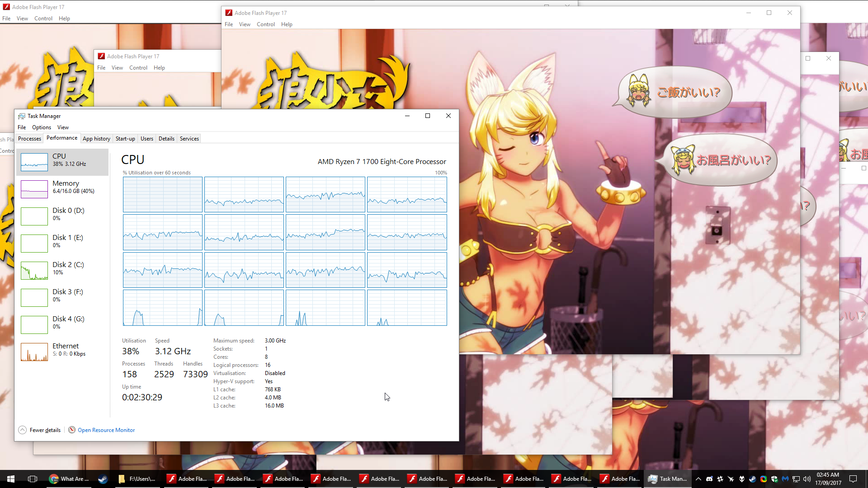Viewport: 868px width, 488px height.
Task: Click the Task Manager title bar icon
Action: [x=22, y=116]
